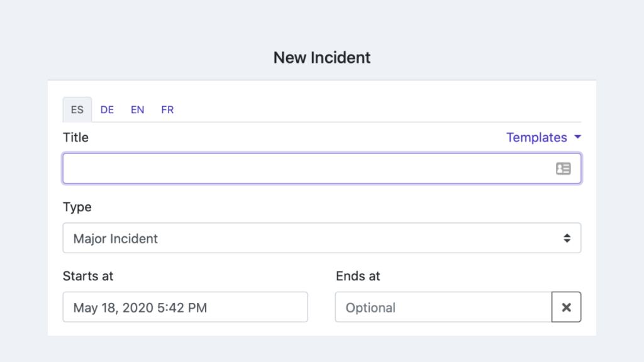Clear the Ends at date with X button
This screenshot has height=362, width=644.
pyautogui.click(x=567, y=307)
